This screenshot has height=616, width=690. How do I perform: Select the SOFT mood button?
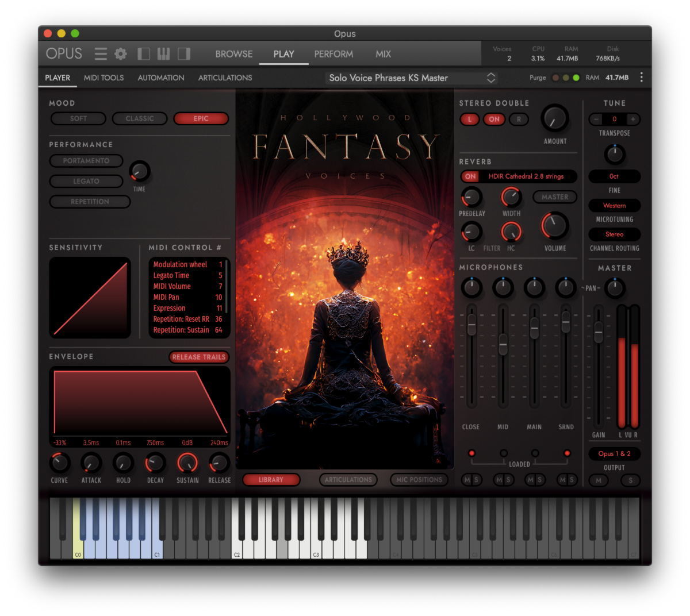(78, 118)
